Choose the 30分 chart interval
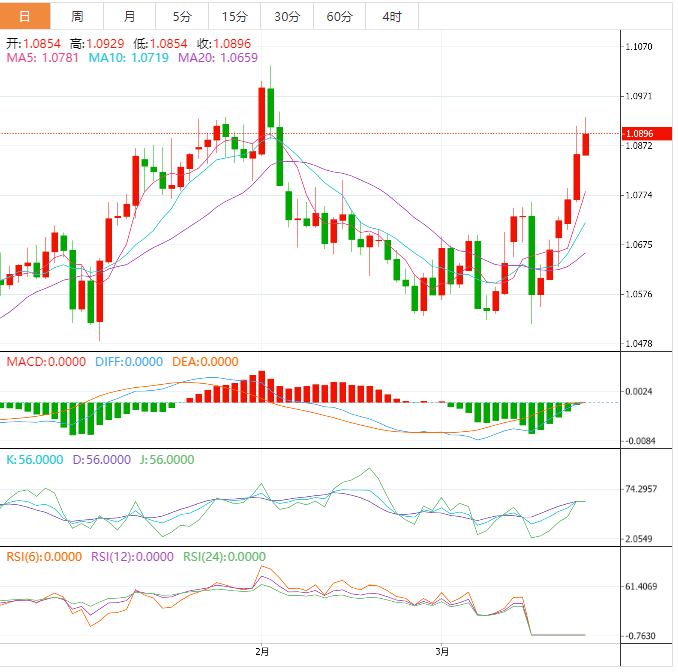678x672 pixels. tap(286, 17)
